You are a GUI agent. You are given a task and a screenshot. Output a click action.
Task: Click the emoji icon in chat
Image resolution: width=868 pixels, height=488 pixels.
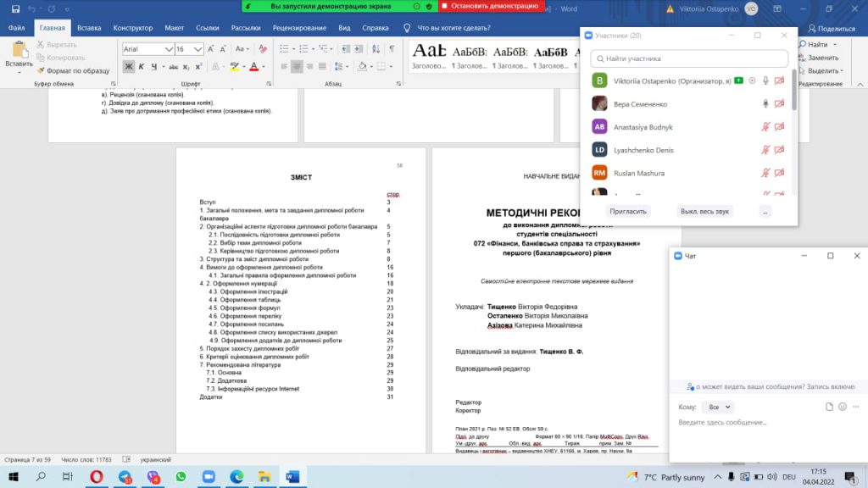click(x=843, y=407)
